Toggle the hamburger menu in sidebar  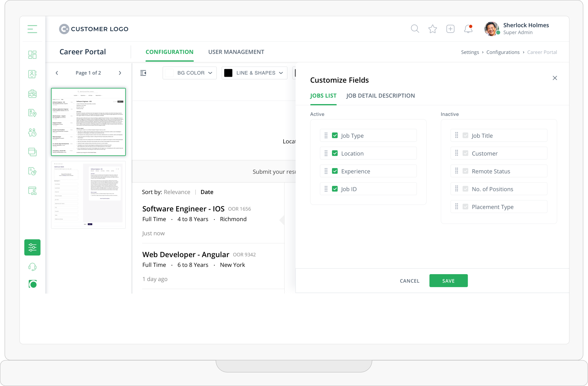pyautogui.click(x=32, y=29)
